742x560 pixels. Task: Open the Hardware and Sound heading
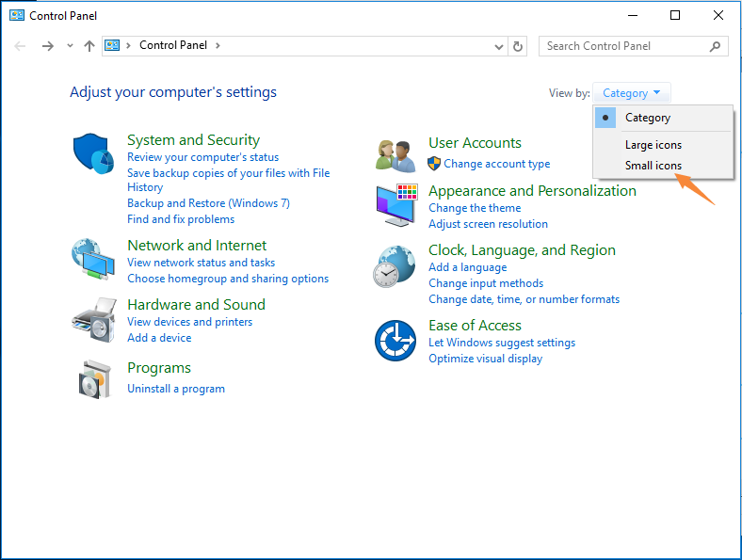[197, 305]
